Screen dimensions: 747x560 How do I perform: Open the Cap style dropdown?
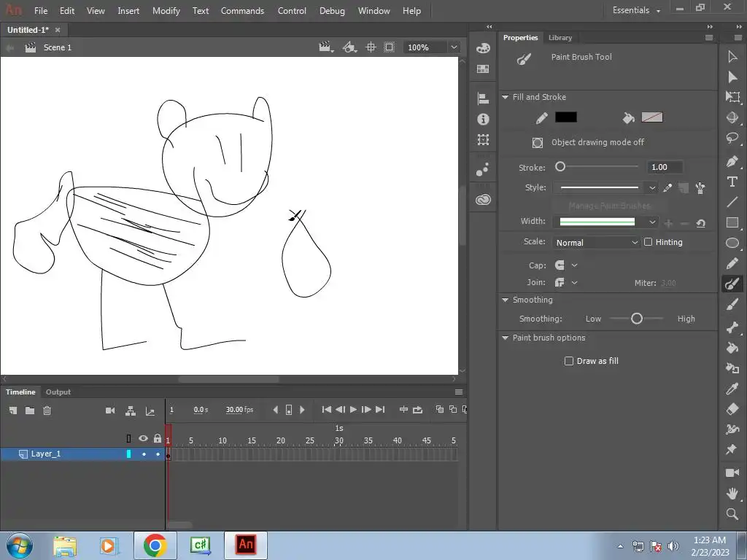(x=574, y=265)
